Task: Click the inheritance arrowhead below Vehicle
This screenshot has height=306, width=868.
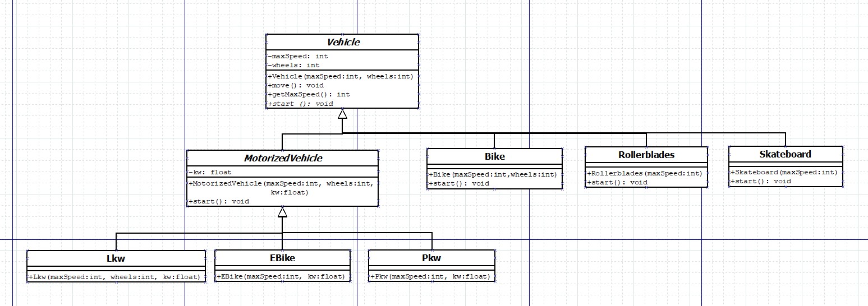Action: pos(342,114)
